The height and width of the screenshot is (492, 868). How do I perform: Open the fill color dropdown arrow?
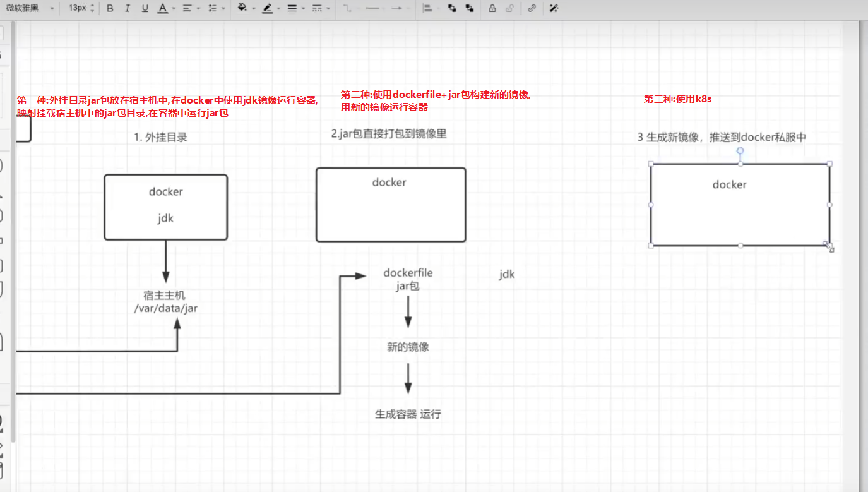253,9
